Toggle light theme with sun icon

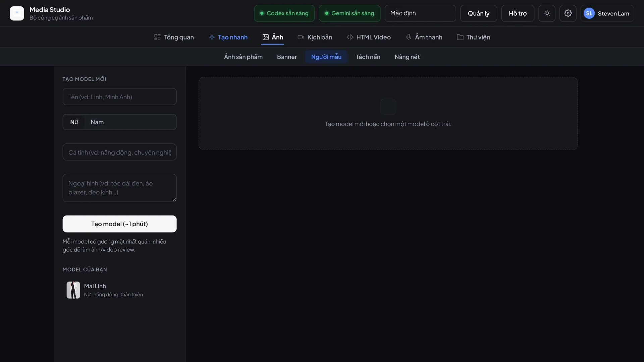pyautogui.click(x=547, y=13)
